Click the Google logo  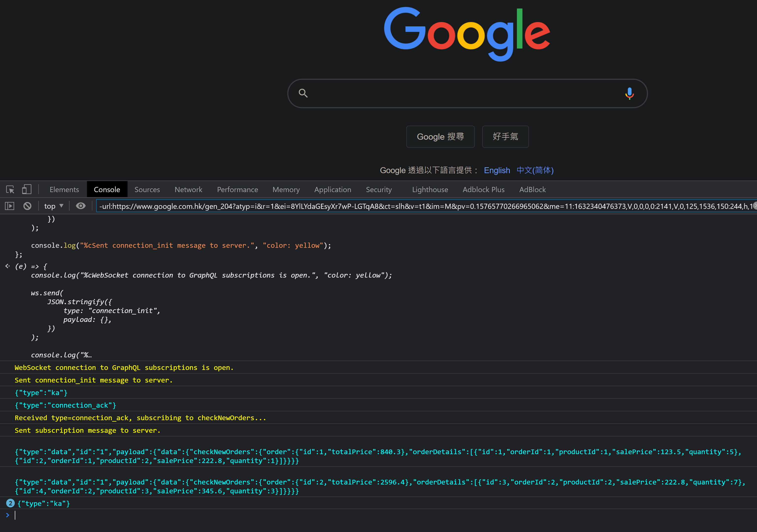coord(467,34)
